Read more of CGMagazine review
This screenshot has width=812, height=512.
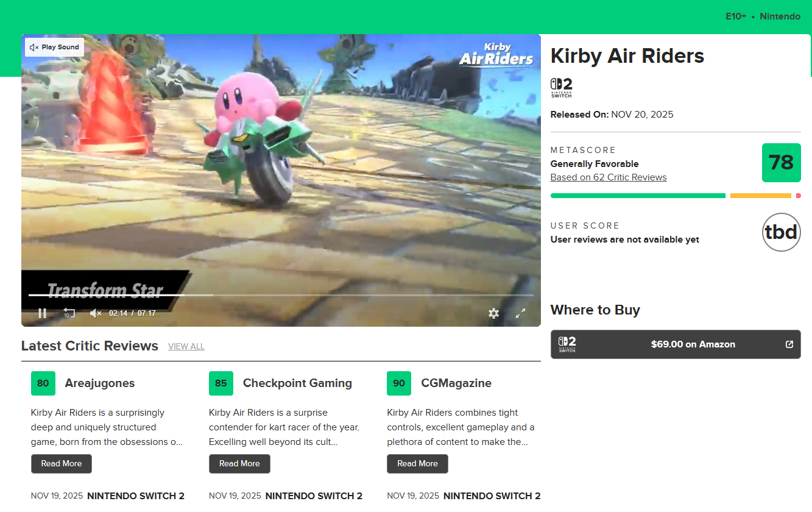(417, 464)
